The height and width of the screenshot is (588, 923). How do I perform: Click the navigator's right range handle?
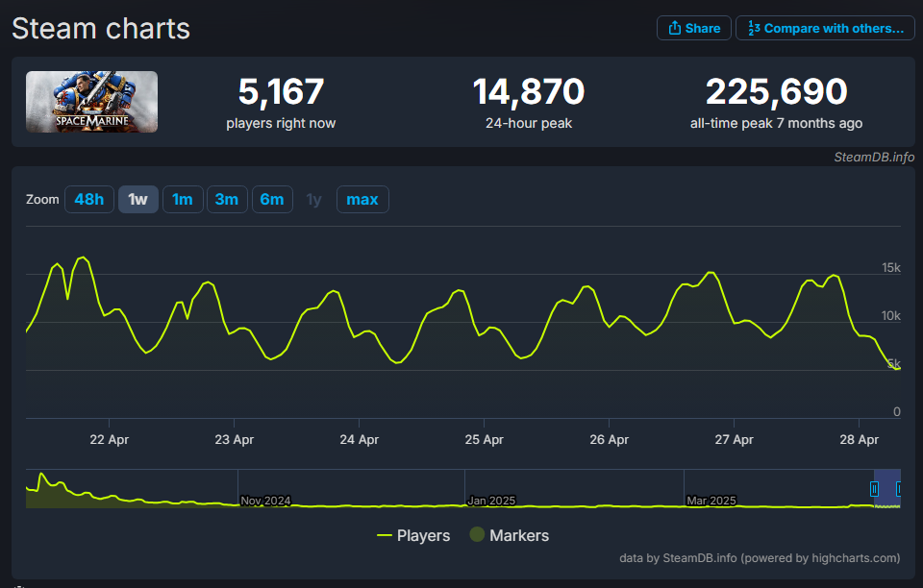tap(898, 489)
